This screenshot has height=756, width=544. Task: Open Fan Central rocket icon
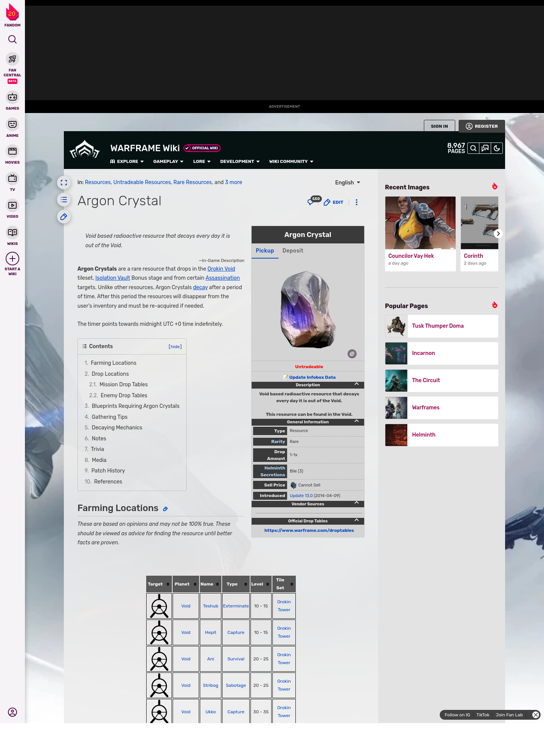pyautogui.click(x=12, y=59)
